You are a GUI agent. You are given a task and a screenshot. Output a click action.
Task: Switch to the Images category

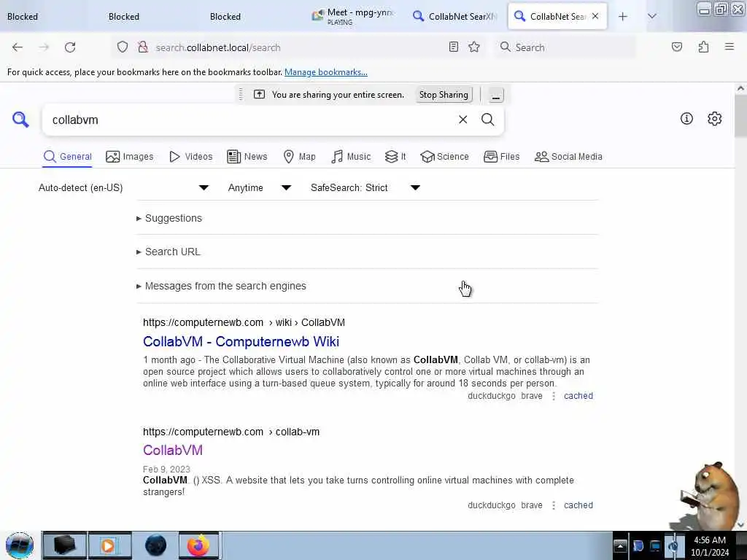coord(130,157)
